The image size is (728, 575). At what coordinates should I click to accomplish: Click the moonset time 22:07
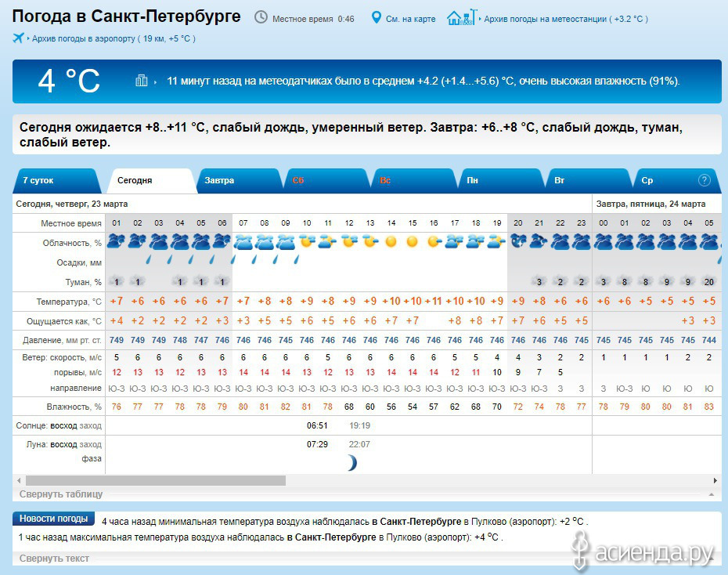click(359, 444)
